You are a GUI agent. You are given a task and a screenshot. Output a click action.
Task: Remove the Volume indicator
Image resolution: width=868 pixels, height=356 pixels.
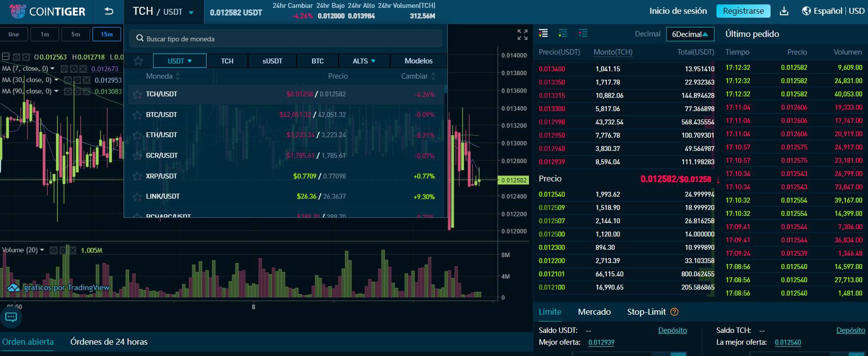(x=72, y=250)
